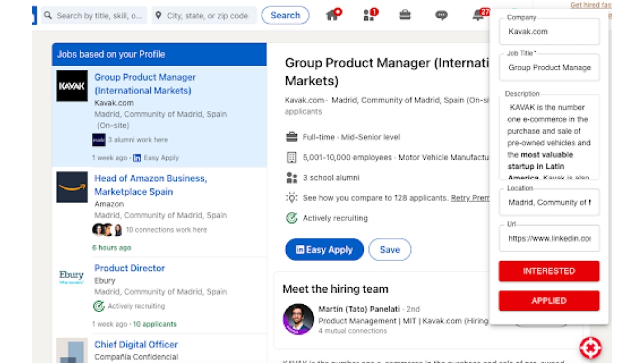This screenshot has height=363, width=644.
Task: Click the red INTERESTED button
Action: (x=549, y=271)
